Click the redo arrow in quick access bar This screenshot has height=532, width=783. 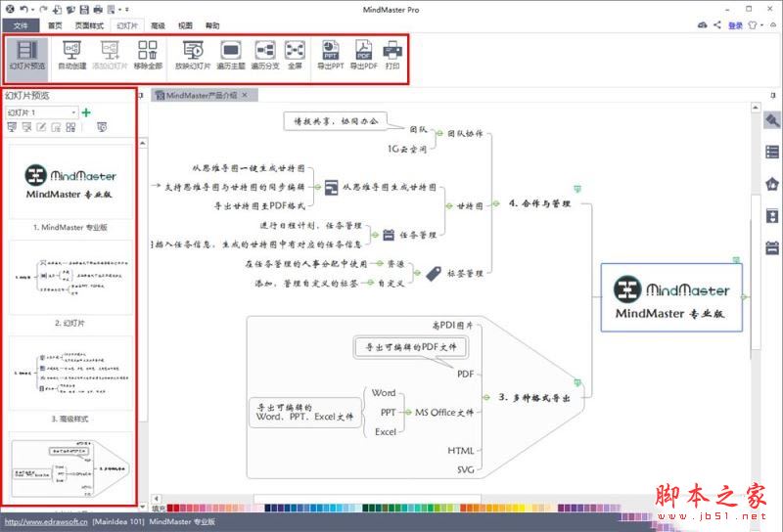point(44,9)
